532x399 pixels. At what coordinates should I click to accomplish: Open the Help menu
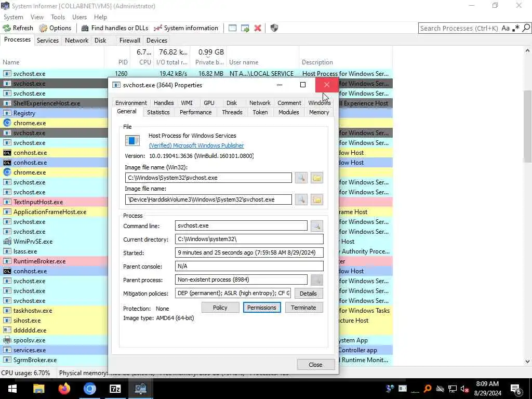(100, 17)
